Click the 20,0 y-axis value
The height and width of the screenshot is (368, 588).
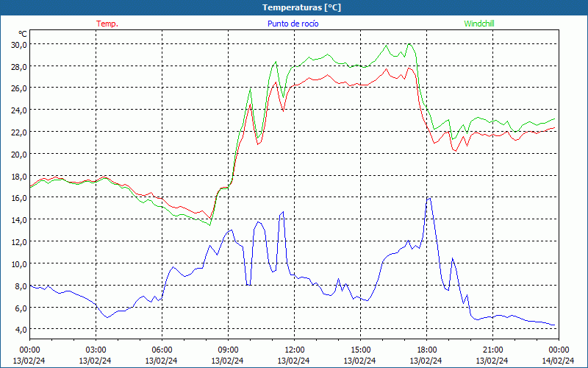[19, 155]
